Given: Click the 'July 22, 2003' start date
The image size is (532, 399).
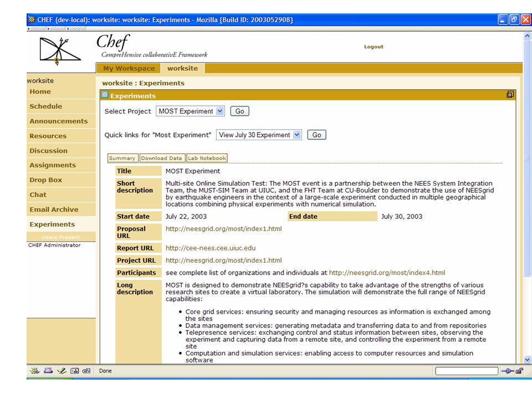Looking at the screenshot, I should pos(186,217).
